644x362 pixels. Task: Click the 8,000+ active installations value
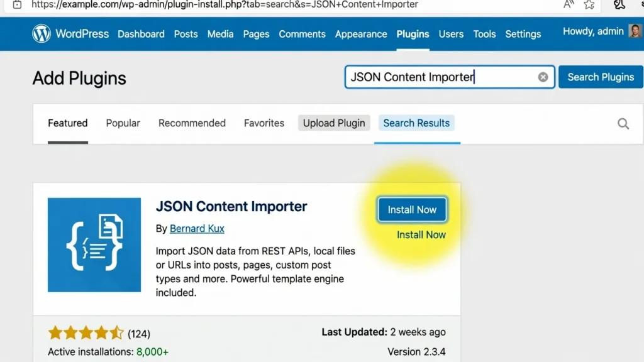coord(152,352)
